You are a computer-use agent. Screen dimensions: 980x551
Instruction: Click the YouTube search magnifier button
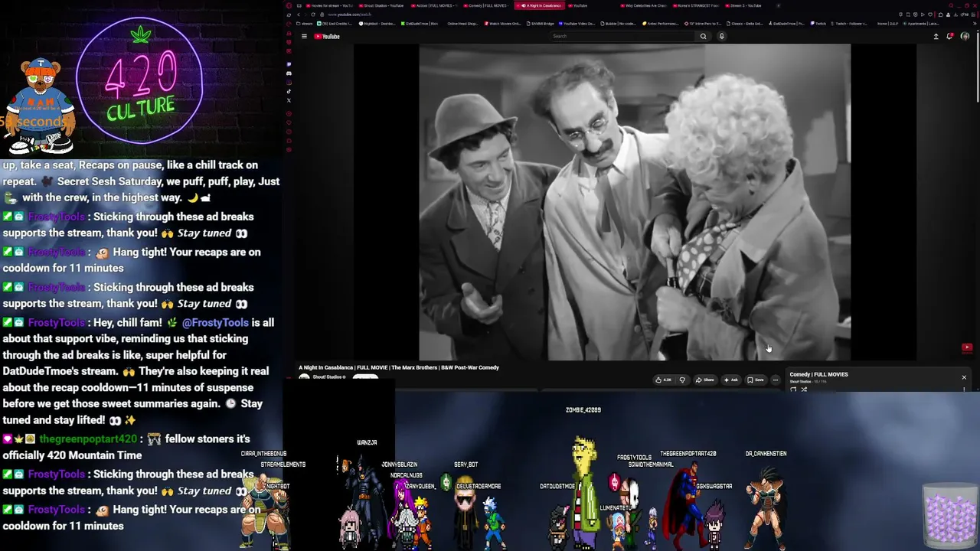[x=703, y=36]
